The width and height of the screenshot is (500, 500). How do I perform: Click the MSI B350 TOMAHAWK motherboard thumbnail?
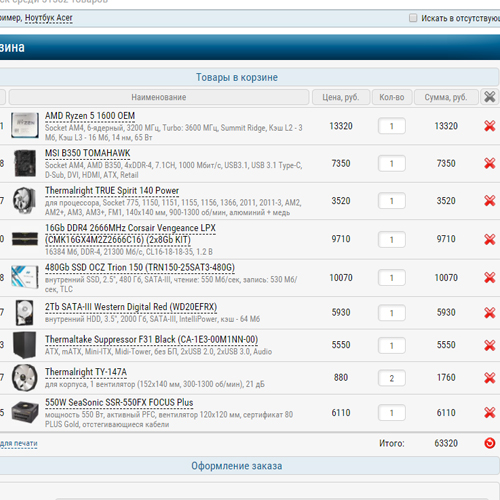(25, 163)
